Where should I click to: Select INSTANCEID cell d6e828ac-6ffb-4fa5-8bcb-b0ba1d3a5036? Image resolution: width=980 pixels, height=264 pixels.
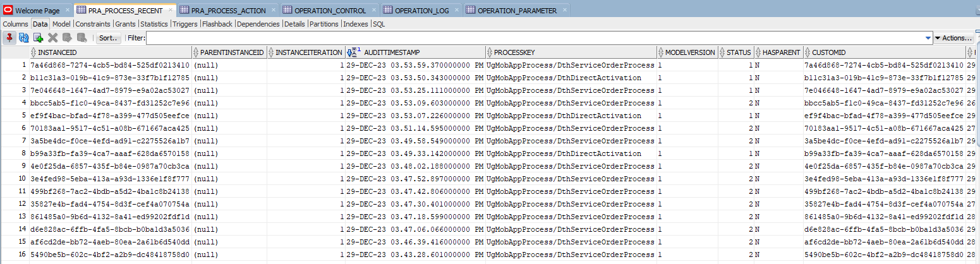110,229
